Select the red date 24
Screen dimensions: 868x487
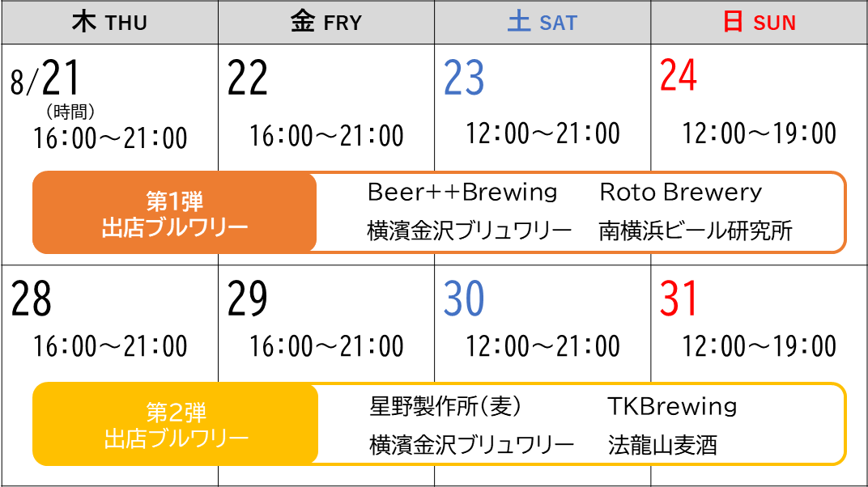(679, 76)
